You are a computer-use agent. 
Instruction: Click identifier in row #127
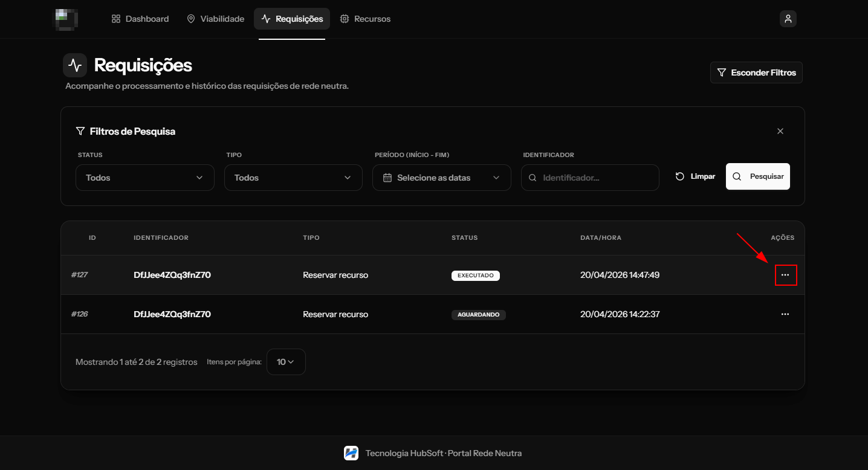pos(172,275)
